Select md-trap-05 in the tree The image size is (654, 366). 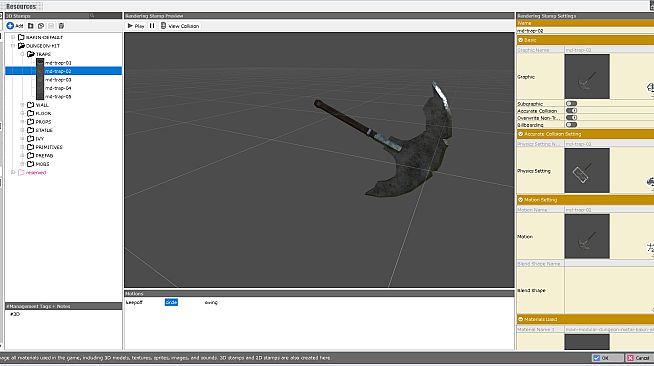[58, 96]
